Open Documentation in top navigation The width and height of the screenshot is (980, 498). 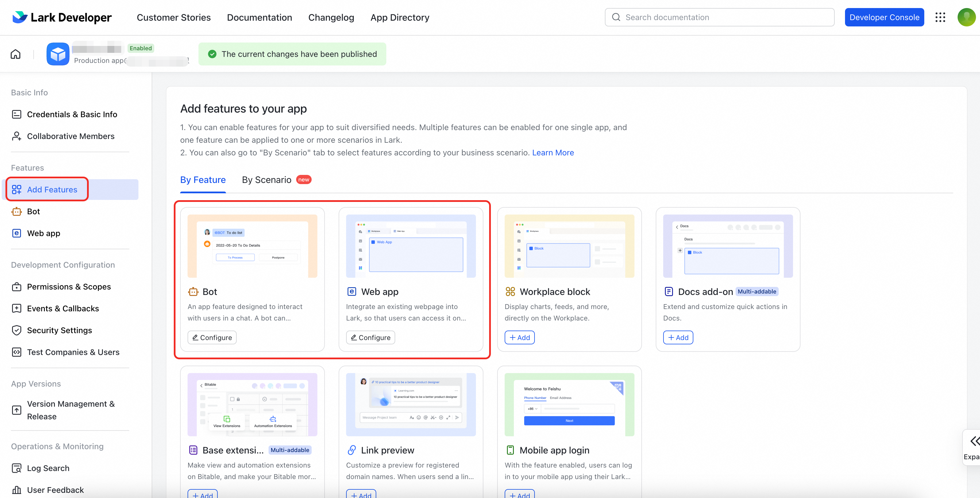click(259, 18)
